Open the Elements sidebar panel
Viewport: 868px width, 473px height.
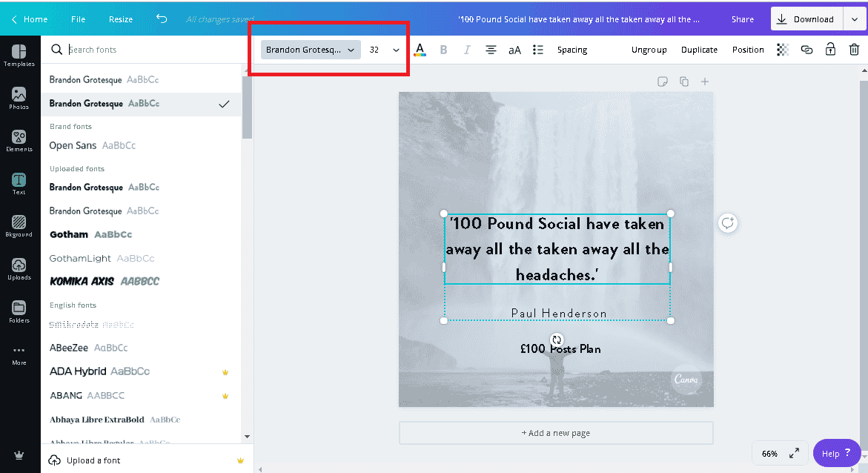click(x=19, y=141)
